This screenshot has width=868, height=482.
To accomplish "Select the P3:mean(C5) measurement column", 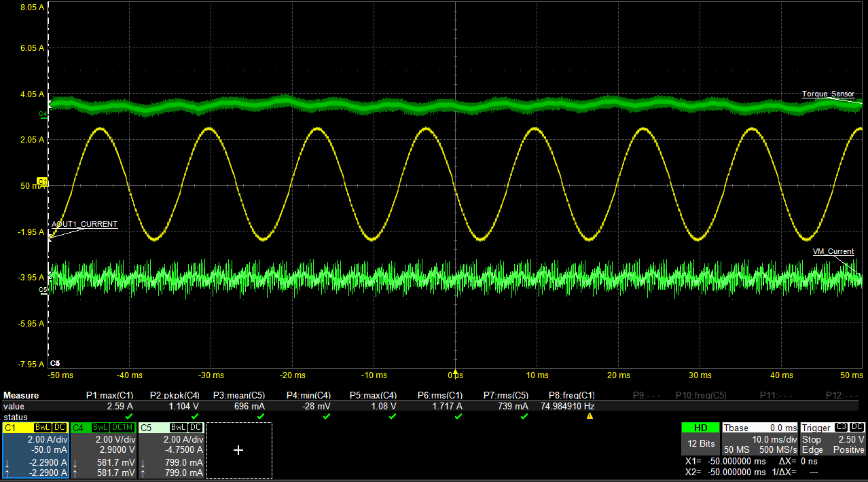I will (239, 395).
